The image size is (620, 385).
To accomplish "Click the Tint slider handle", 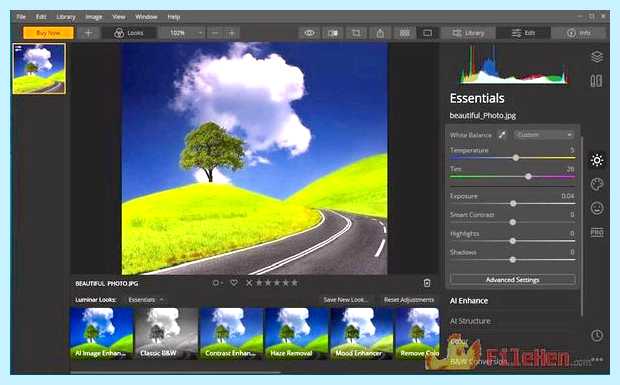I will (528, 177).
